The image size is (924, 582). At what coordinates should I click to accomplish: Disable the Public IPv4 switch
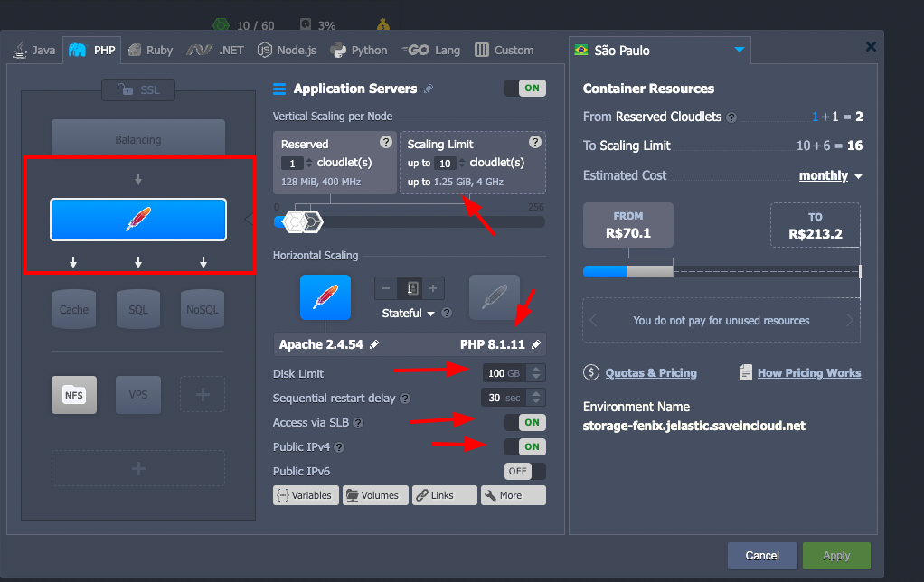(x=524, y=446)
